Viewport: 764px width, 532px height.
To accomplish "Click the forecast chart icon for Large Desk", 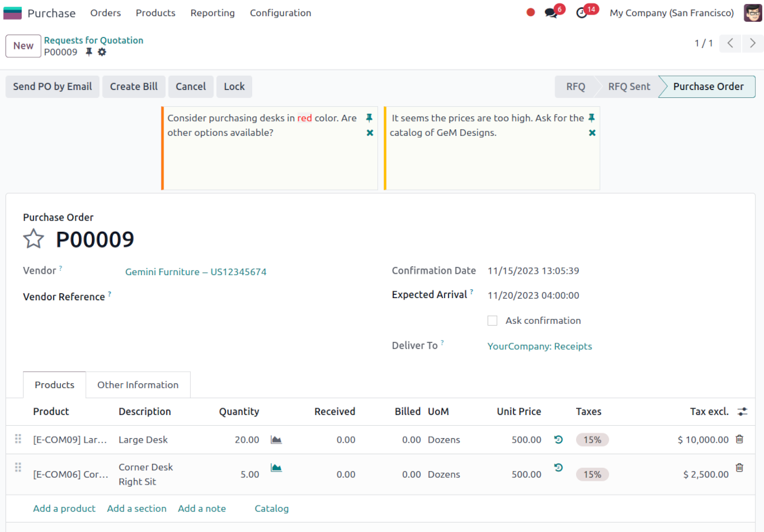I will 276,439.
